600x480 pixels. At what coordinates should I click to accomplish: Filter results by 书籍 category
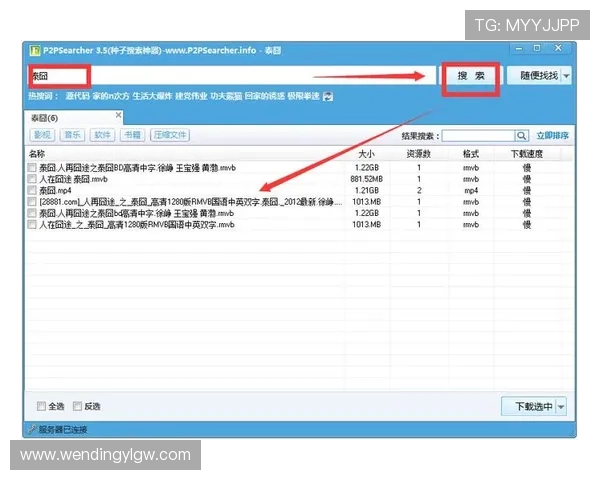pyautogui.click(x=132, y=135)
